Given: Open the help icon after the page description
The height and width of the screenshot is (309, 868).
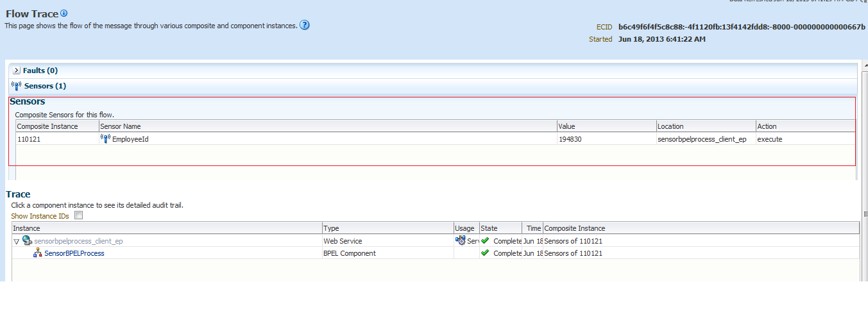Looking at the screenshot, I should (305, 26).
